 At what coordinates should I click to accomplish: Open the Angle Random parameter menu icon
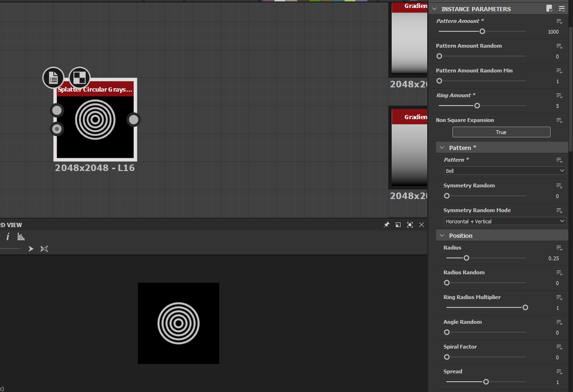pyautogui.click(x=559, y=322)
